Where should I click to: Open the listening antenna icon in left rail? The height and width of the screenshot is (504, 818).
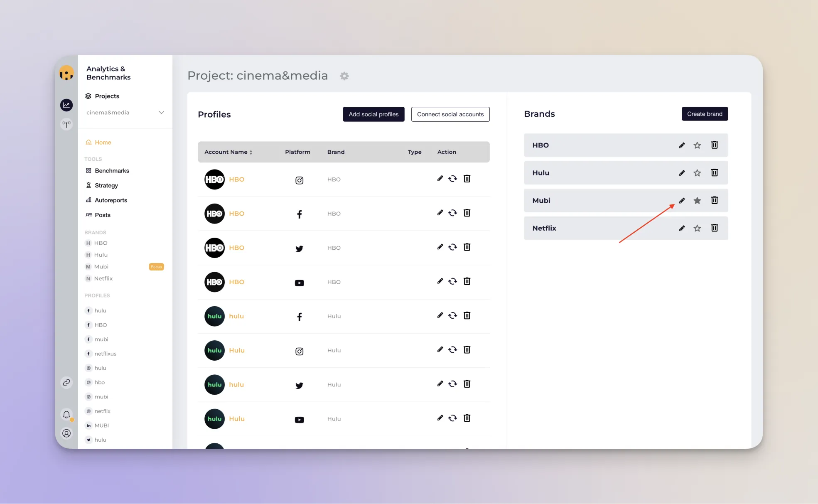coord(66,124)
